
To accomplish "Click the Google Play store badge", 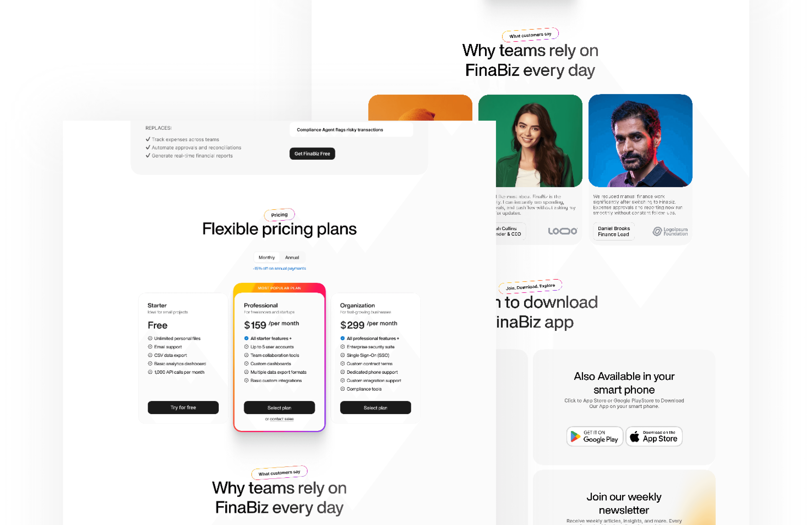I will tap(595, 436).
